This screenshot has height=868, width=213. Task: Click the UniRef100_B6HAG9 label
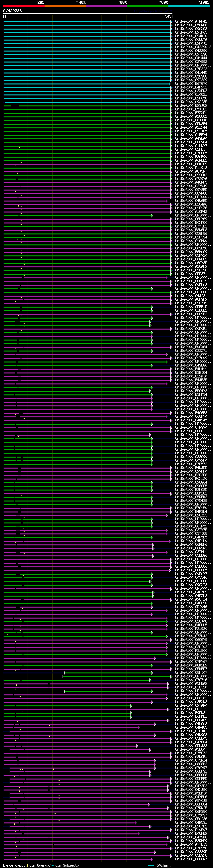(191, 252)
